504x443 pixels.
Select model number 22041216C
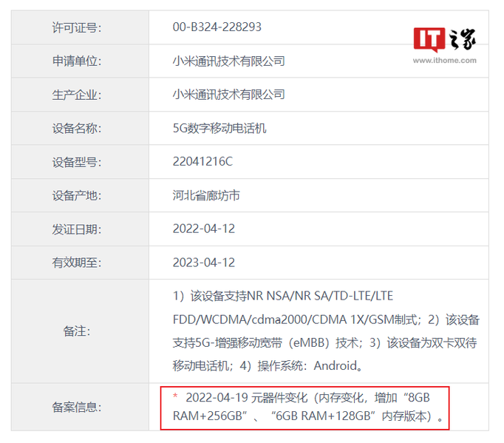click(x=202, y=161)
